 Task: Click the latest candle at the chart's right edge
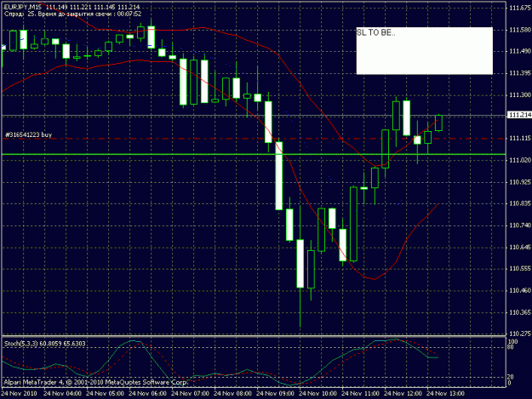coord(438,123)
